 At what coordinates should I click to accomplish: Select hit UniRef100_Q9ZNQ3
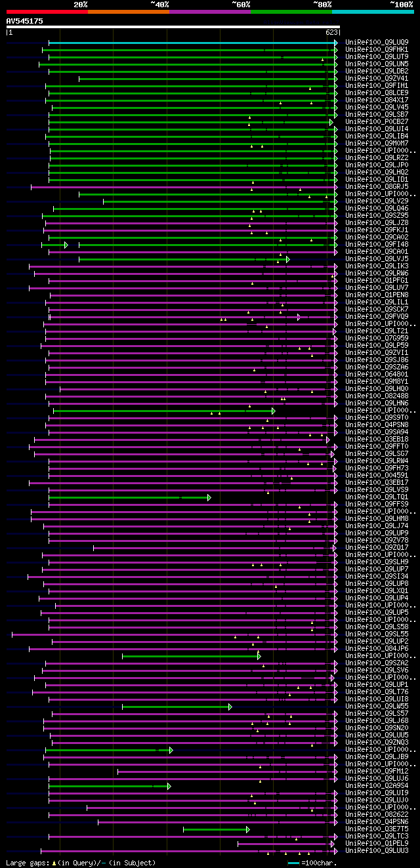click(377, 743)
